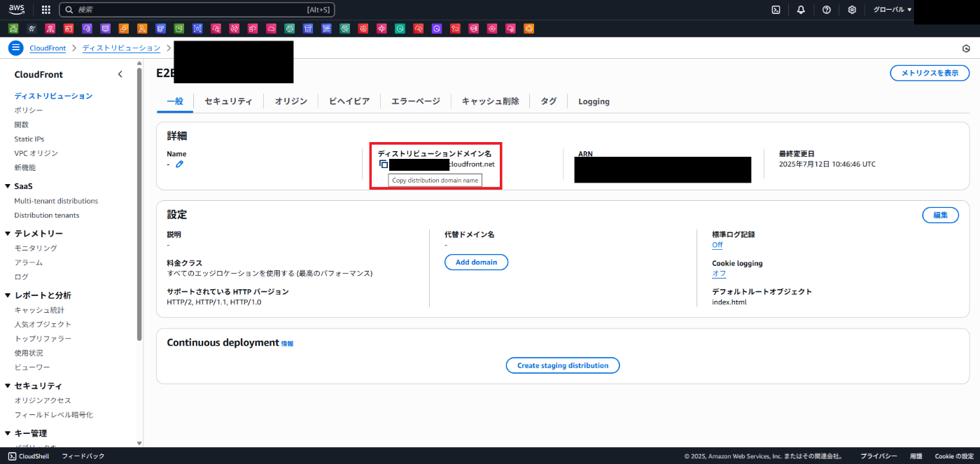This screenshot has width=980, height=464.
Task: Click the sidebar vertical scrollbar
Action: click(139, 203)
